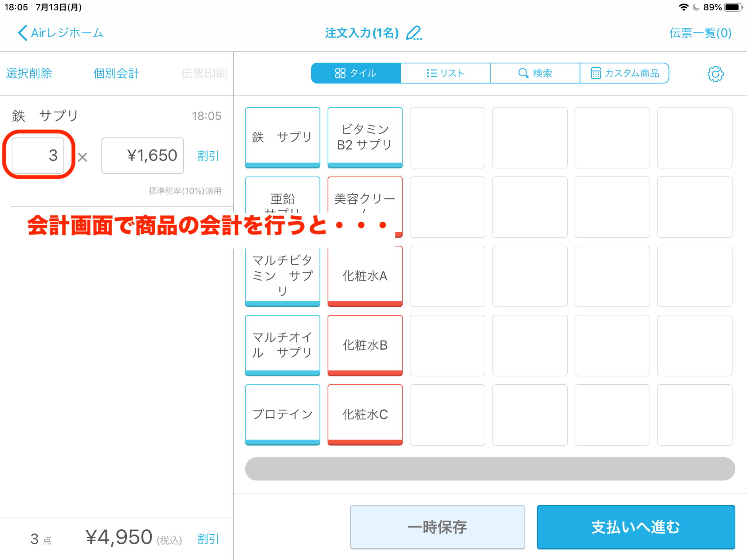747x560 pixels.
Task: Tap the Wi-Fi icon in status bar
Action: (683, 7)
